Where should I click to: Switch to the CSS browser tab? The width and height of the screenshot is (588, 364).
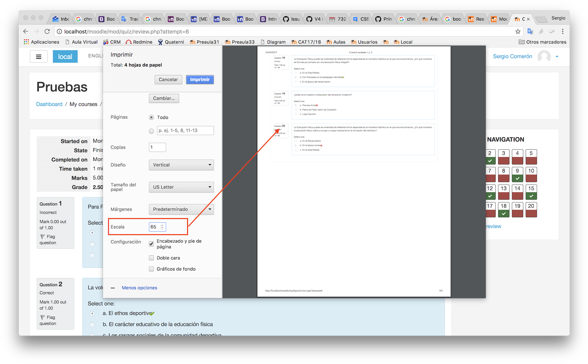click(361, 19)
